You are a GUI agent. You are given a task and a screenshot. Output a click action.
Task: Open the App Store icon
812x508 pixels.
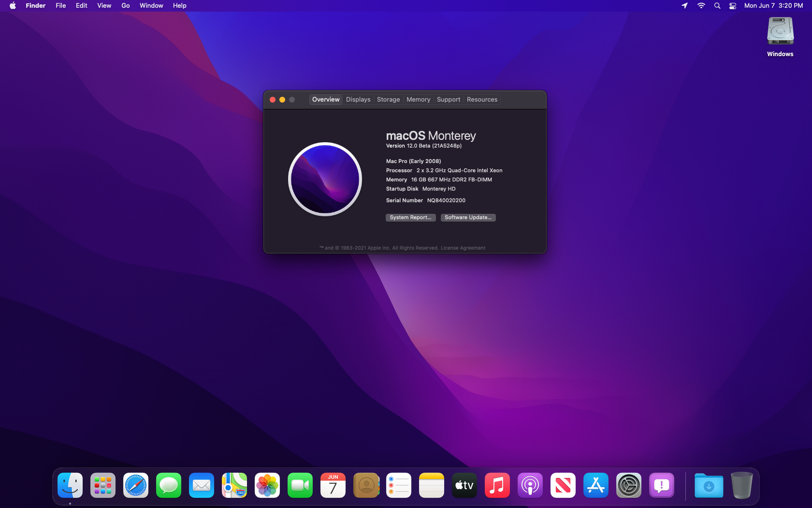[596, 485]
